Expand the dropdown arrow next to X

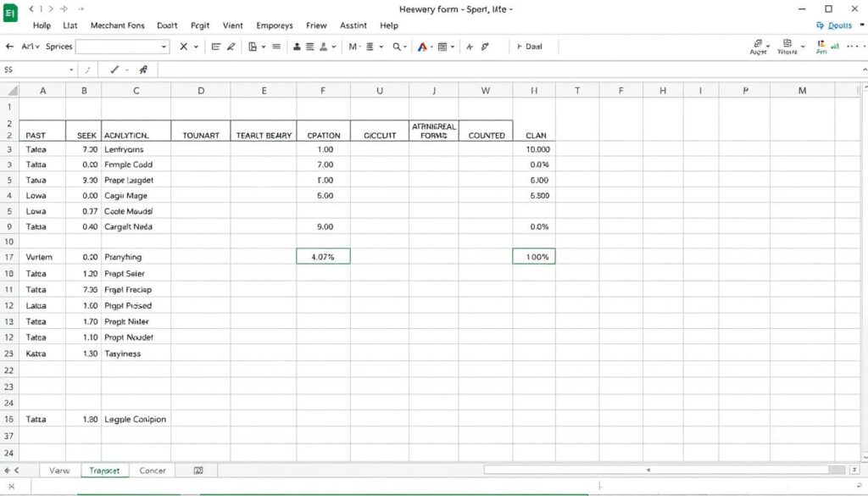196,47
